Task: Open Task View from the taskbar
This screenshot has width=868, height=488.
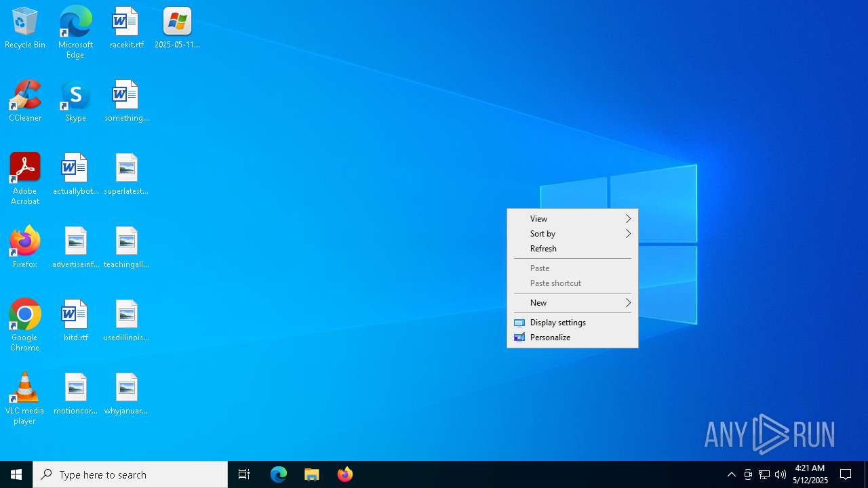Action: (x=244, y=474)
